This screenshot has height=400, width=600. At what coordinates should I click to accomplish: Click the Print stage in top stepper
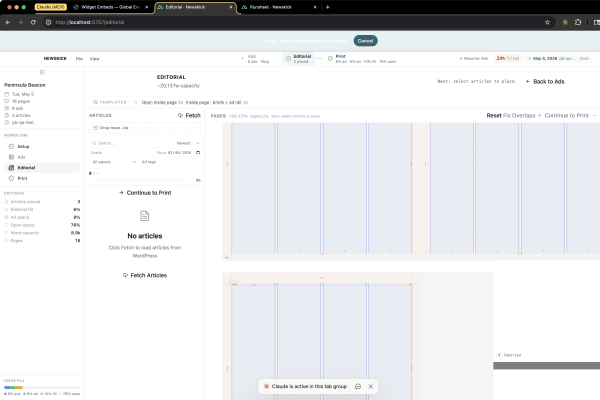362,59
